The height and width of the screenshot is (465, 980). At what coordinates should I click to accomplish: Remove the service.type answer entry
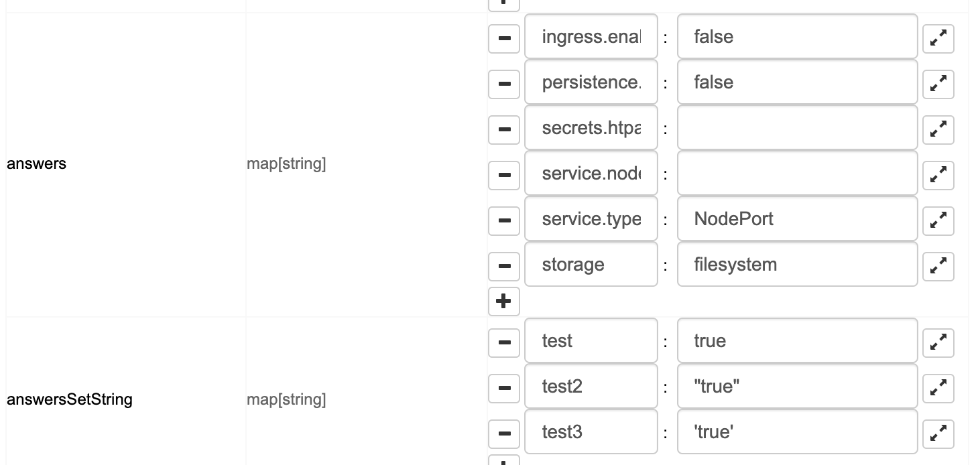tap(503, 220)
